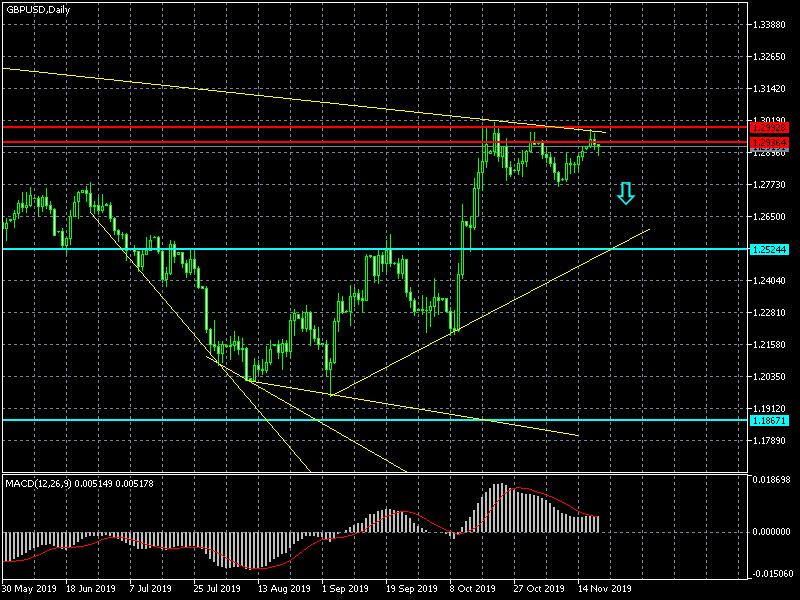Click the 14 Nov 2019 date label
Viewport: 800px width, 600px height.
click(x=605, y=588)
